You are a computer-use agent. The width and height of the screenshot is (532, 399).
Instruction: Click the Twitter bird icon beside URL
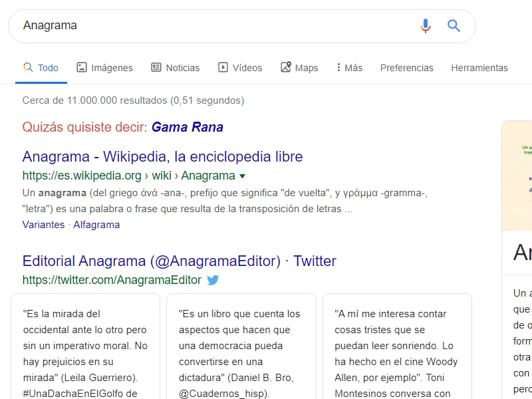tap(213, 280)
